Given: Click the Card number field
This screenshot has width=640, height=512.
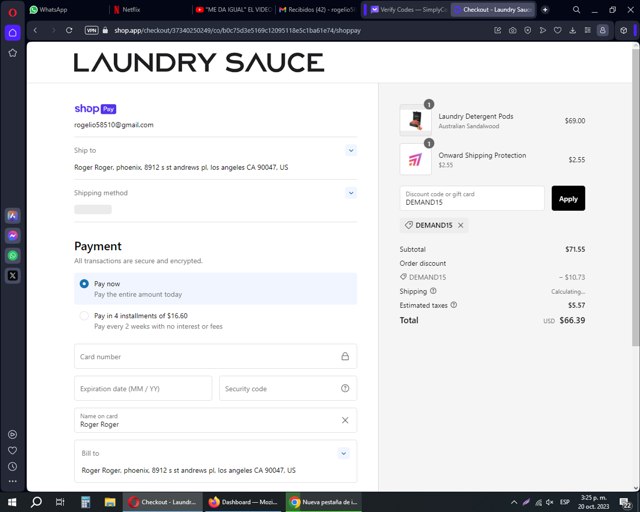Looking at the screenshot, I should [216, 356].
